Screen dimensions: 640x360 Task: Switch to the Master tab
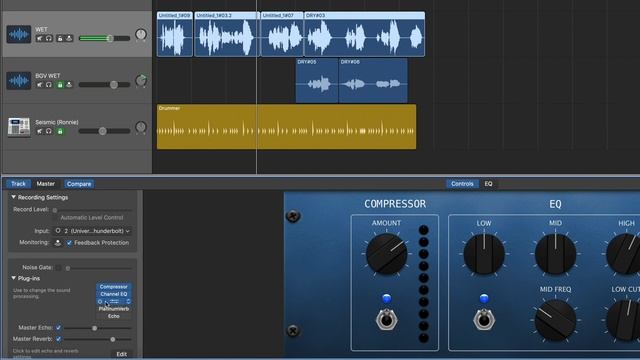click(46, 184)
